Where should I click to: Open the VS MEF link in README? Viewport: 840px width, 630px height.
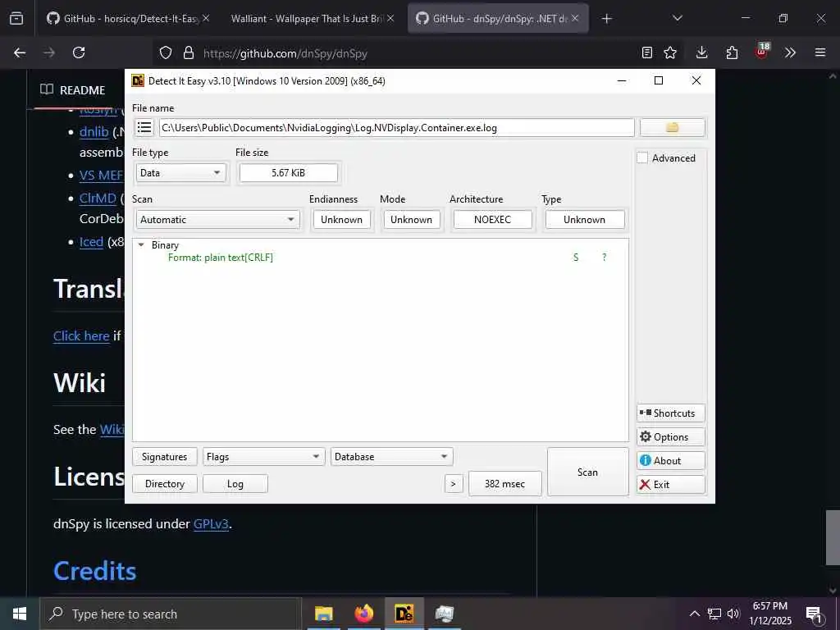click(x=101, y=176)
